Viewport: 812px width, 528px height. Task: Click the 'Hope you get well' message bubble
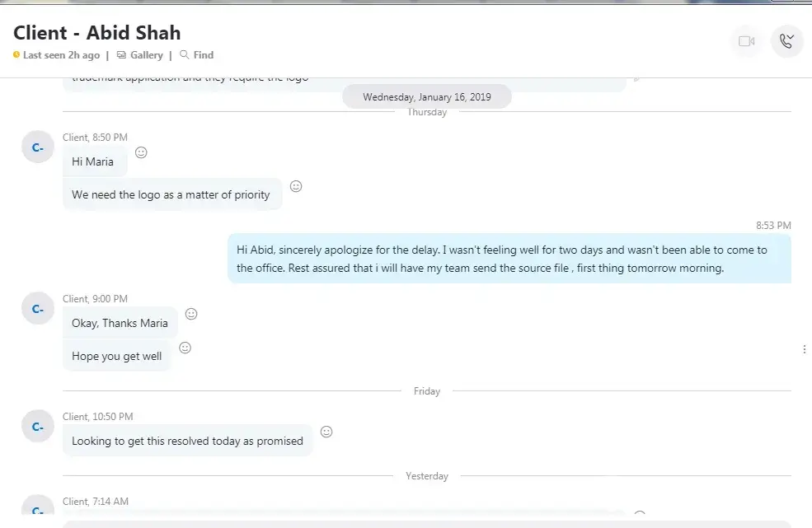point(116,357)
